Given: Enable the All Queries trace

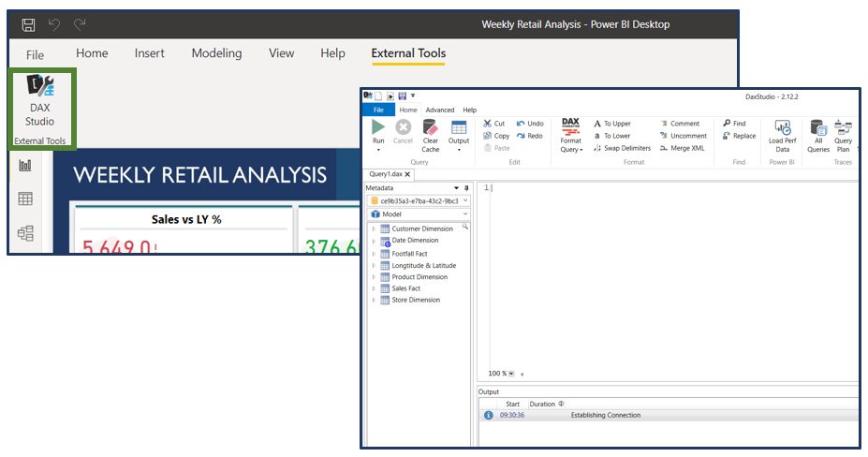Looking at the screenshot, I should tap(818, 136).
